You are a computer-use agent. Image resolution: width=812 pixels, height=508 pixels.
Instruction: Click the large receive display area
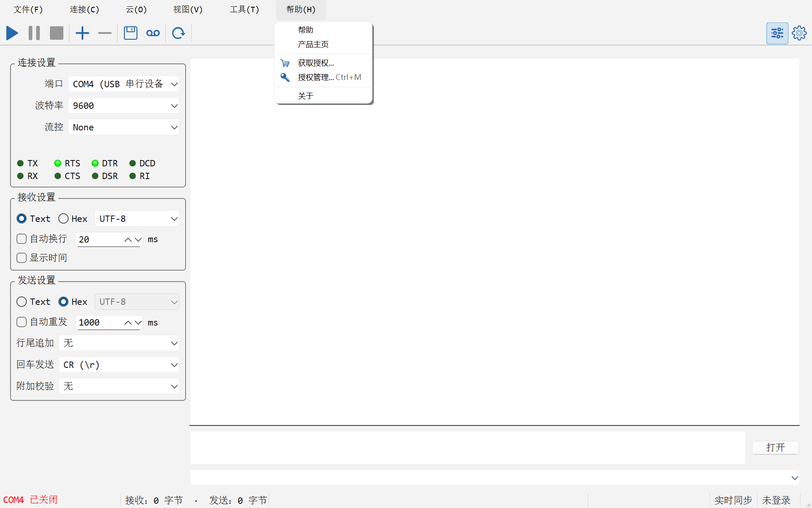point(494,241)
